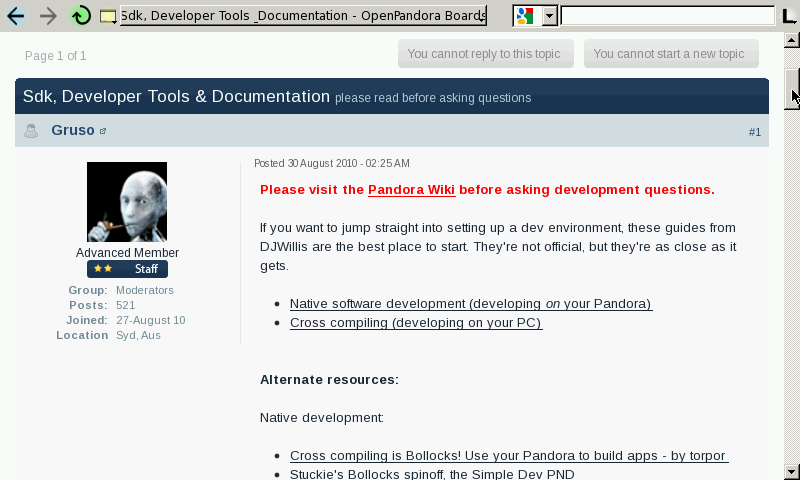
Task: Open the Pandora Wiki link
Action: (411, 190)
